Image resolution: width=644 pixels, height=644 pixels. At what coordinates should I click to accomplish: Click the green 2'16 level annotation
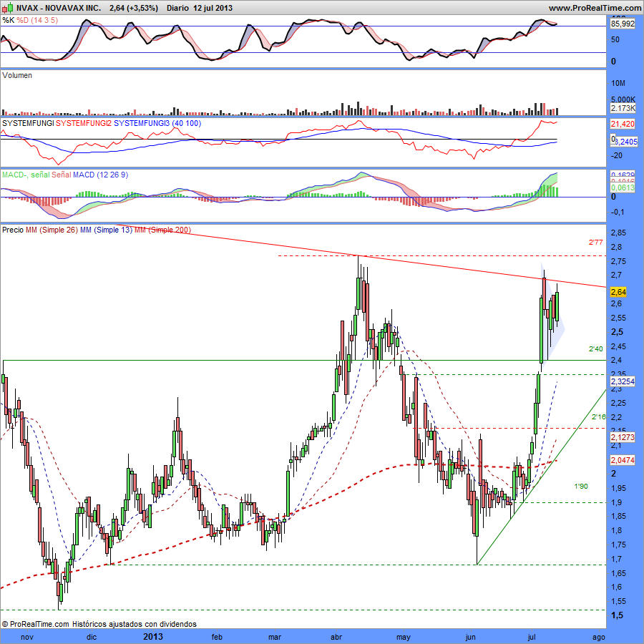pyautogui.click(x=599, y=417)
